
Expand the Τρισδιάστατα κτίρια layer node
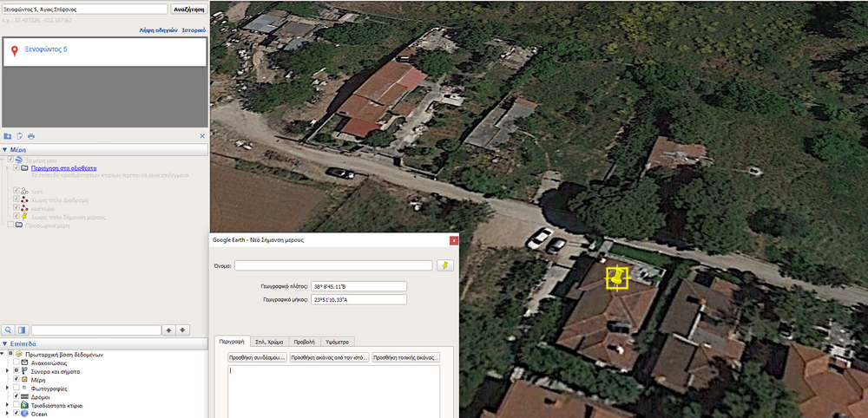pos(8,405)
